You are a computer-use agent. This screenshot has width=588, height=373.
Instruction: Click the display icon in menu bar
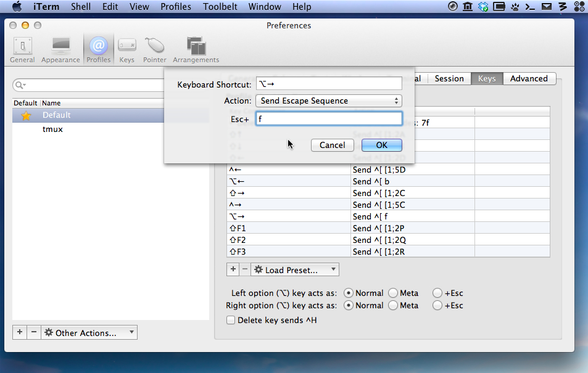499,7
